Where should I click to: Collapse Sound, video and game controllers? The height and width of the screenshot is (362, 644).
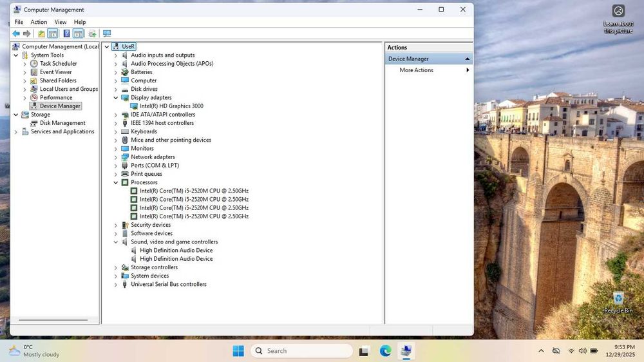(116, 242)
